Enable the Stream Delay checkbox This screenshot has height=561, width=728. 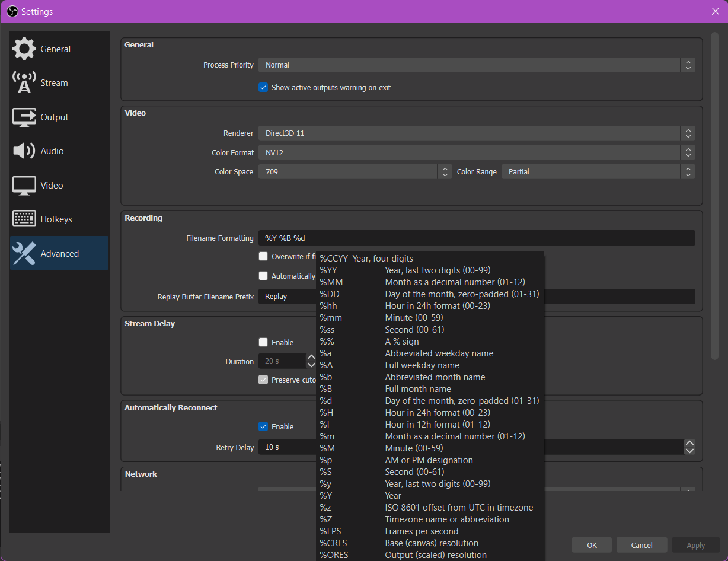(263, 342)
